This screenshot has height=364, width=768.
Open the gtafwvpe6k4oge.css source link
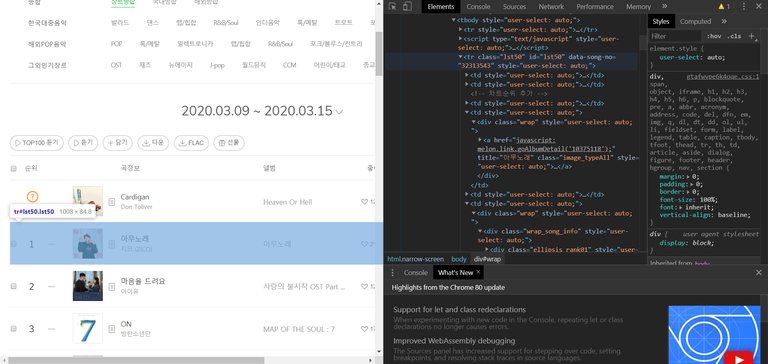723,77
